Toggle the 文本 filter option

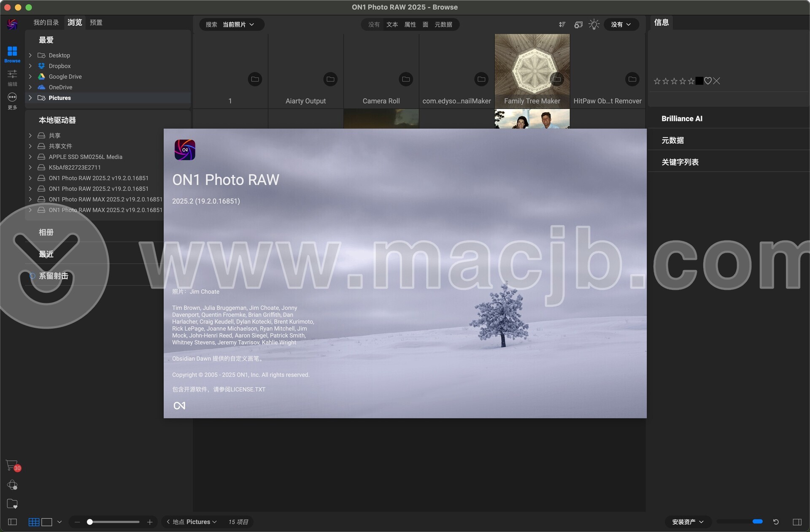click(x=392, y=24)
